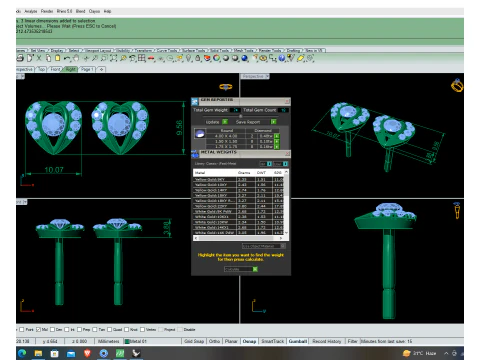The height and width of the screenshot is (360, 480).
Task: Open File Explorer from taskbar
Action: click(38, 353)
